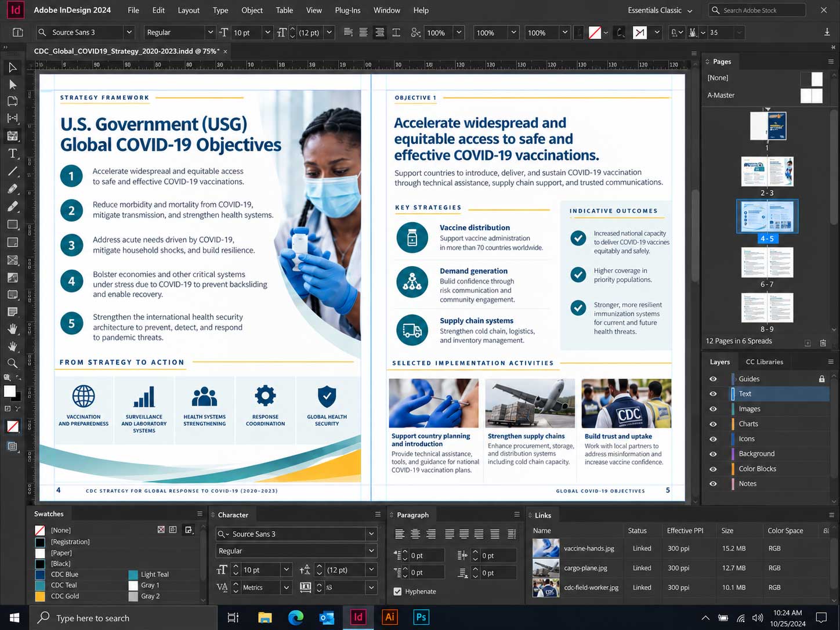Hide the Guides layer
Screen dimensions: 840x630
[x=713, y=379]
